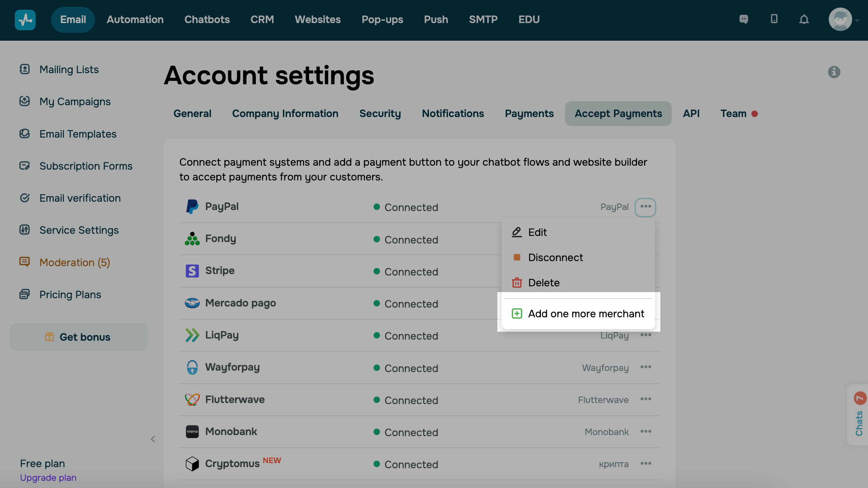Open the chat bubble icon in the header
The height and width of the screenshot is (488, 868).
coord(743,19)
